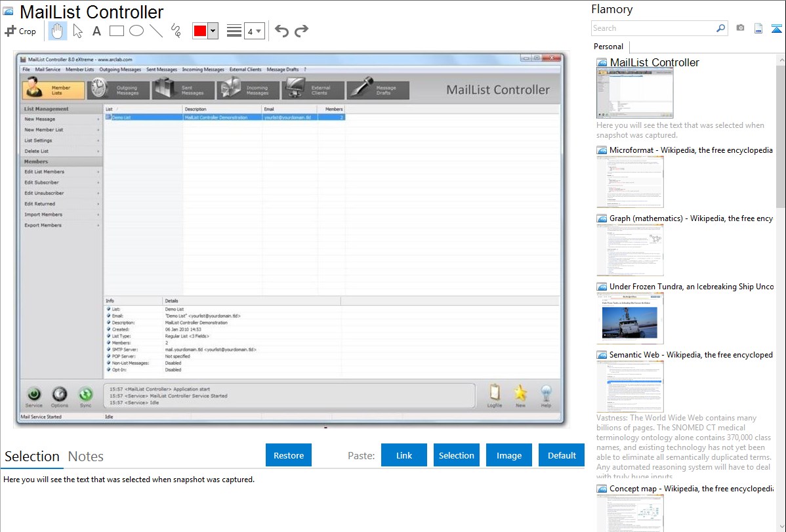Click the red color swatch
The width and height of the screenshot is (786, 532).
pyautogui.click(x=200, y=31)
